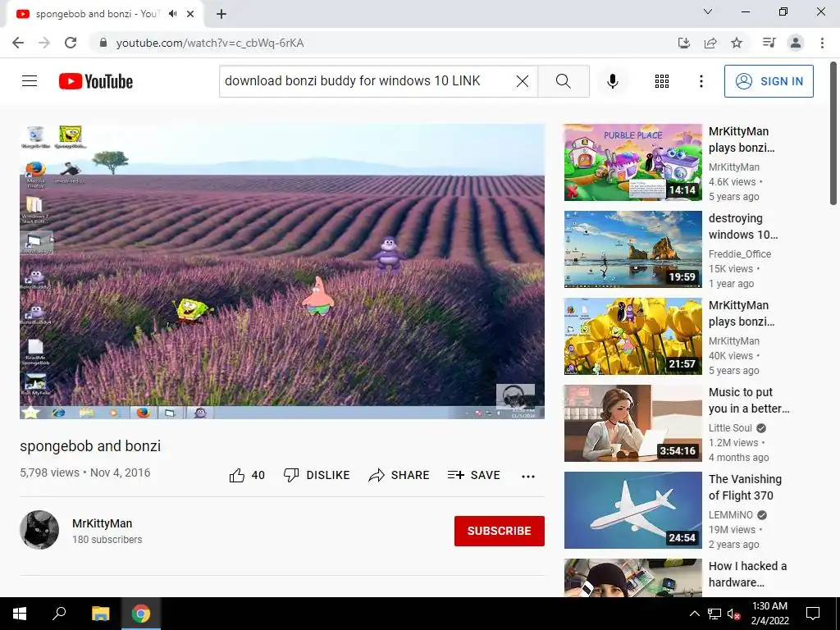Open MrKittyMan black cat avatar
Viewport: 840px width, 630px height.
(39, 530)
